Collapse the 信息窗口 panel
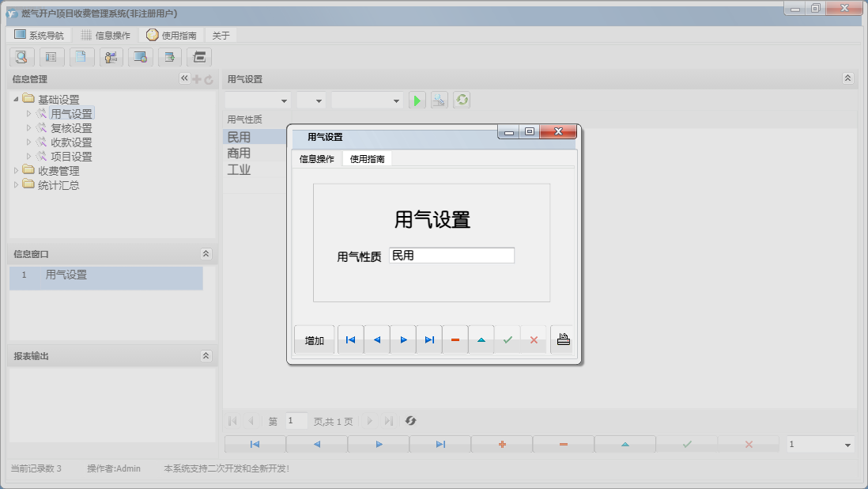 pos(206,254)
